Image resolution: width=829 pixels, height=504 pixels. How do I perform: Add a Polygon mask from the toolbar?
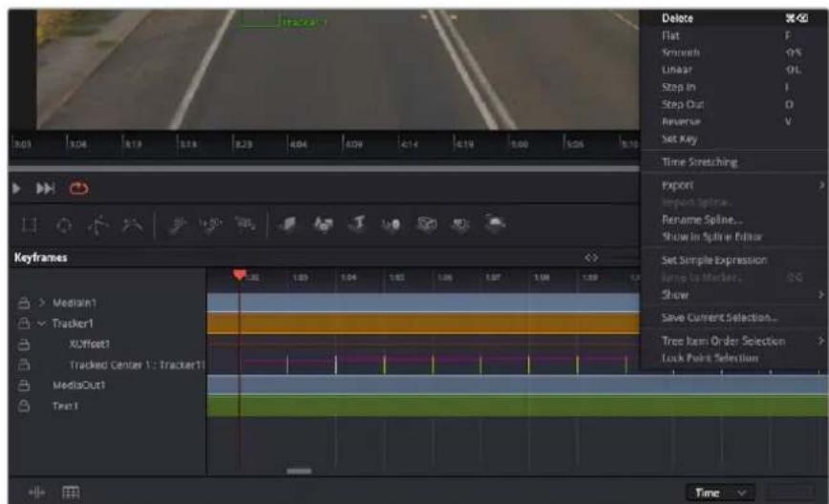[x=98, y=225]
